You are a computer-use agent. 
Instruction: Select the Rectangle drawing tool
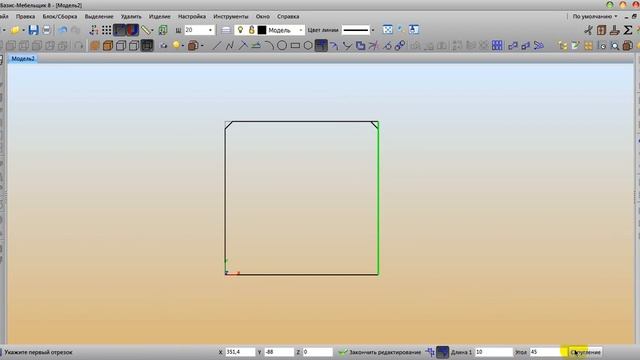point(295,45)
